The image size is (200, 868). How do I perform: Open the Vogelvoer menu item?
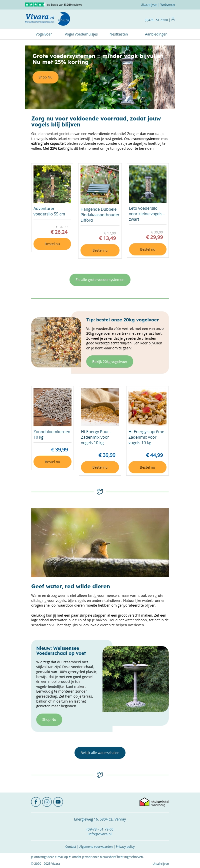(44, 34)
